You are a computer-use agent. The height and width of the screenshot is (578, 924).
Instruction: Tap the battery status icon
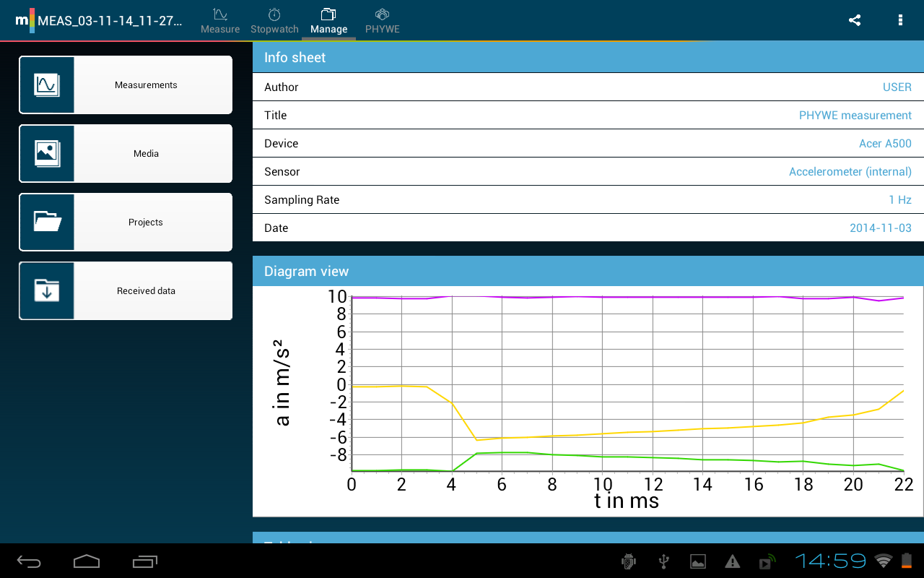click(x=907, y=561)
